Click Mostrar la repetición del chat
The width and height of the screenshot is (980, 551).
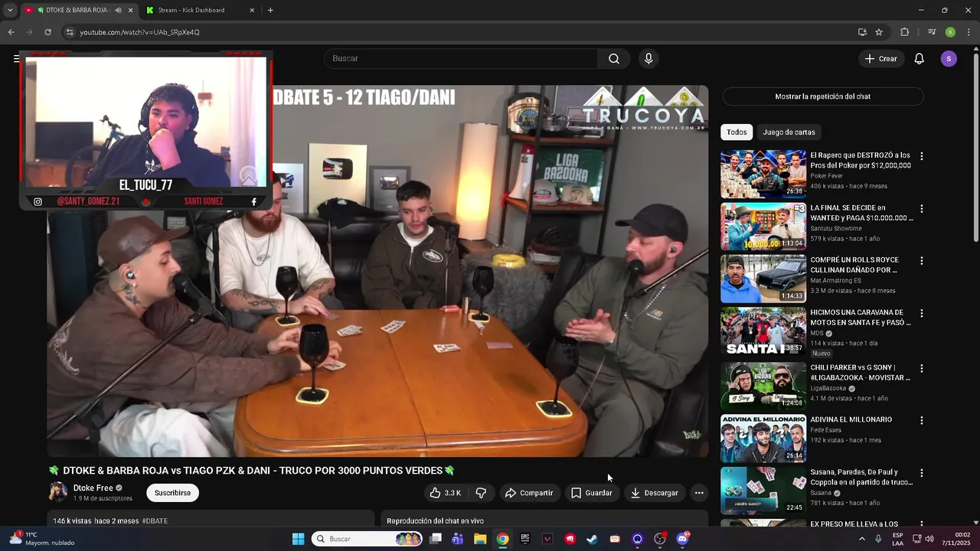coord(822,96)
